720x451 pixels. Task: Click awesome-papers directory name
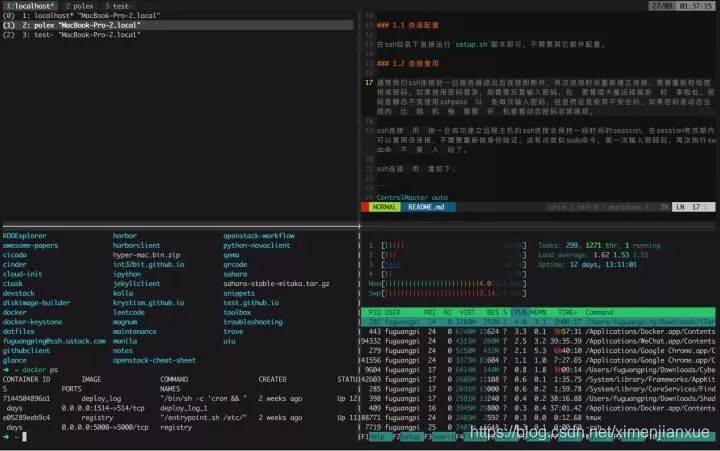(x=30, y=245)
